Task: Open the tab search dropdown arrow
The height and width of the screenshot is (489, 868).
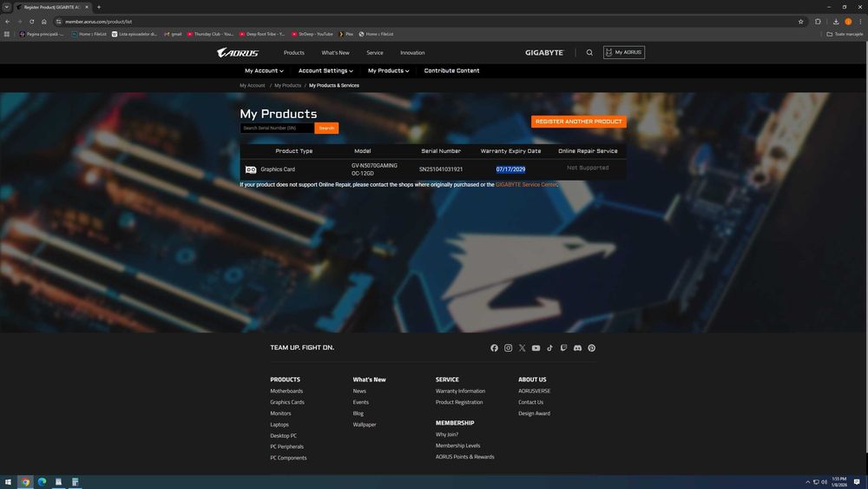Action: tap(7, 7)
